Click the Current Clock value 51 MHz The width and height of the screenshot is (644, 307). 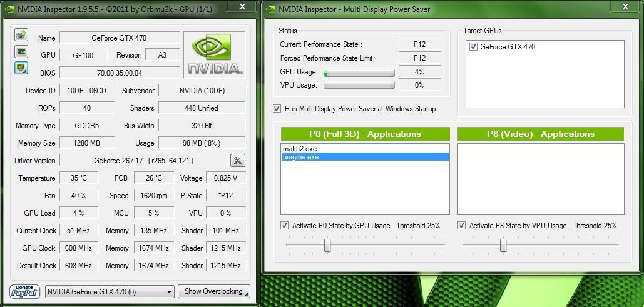(79, 231)
